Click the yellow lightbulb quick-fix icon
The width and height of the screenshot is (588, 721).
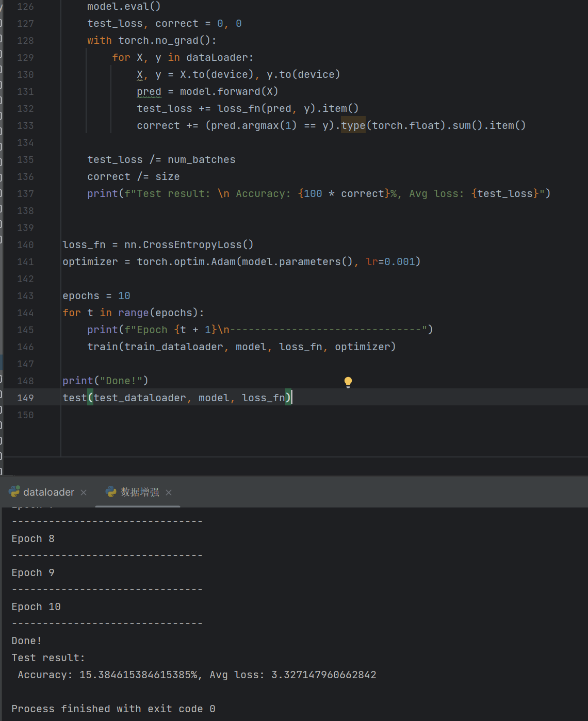coord(348,382)
